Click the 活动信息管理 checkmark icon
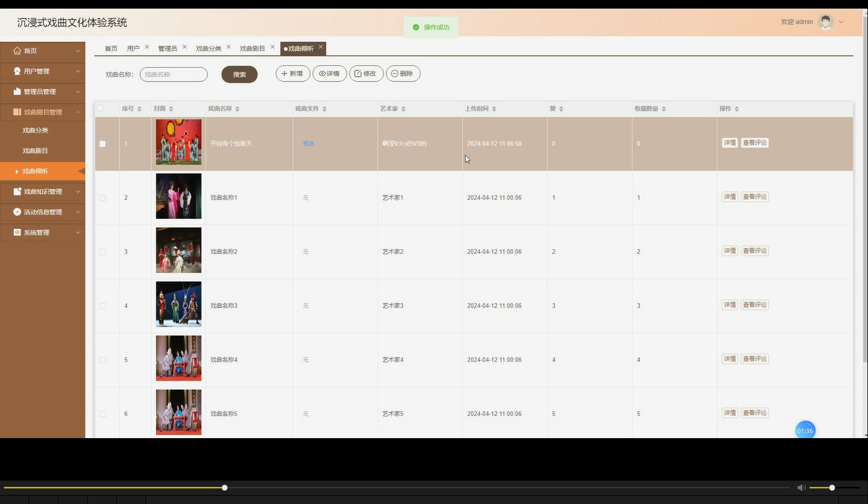 point(16,211)
